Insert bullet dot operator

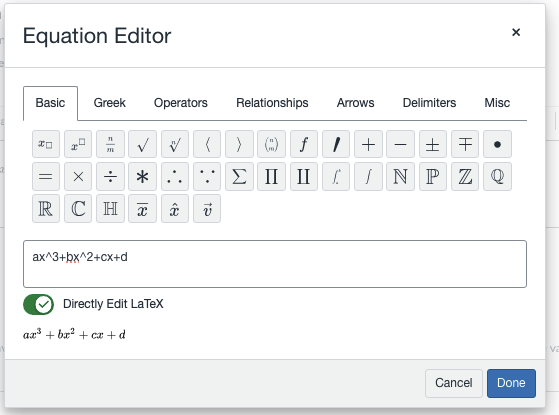[x=497, y=144]
